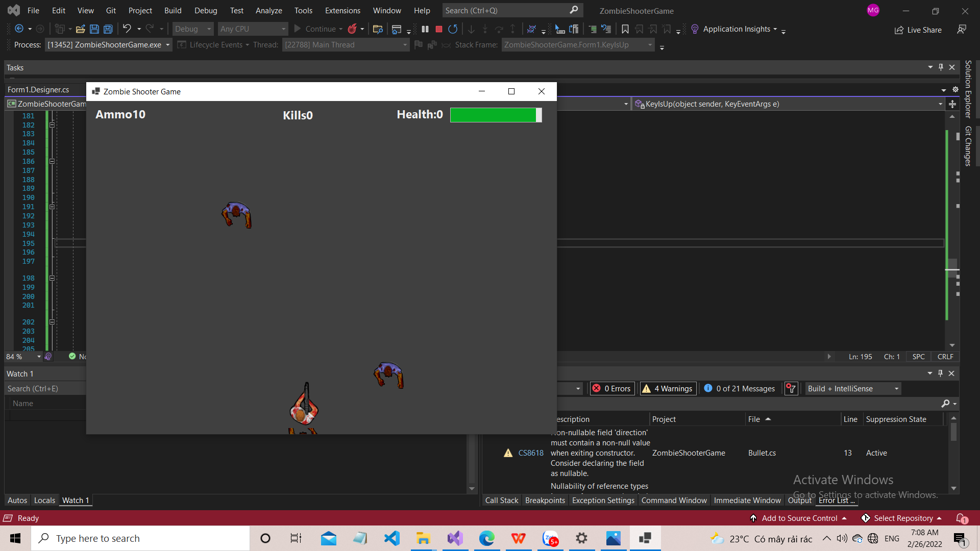
Task: Stop the debugging session
Action: click(x=438, y=29)
